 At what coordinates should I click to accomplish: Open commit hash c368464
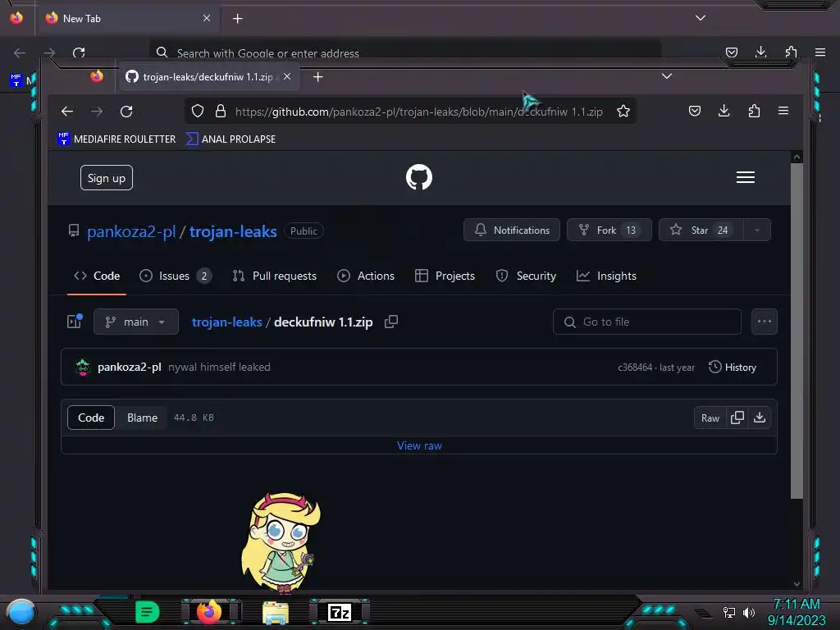pyautogui.click(x=635, y=367)
